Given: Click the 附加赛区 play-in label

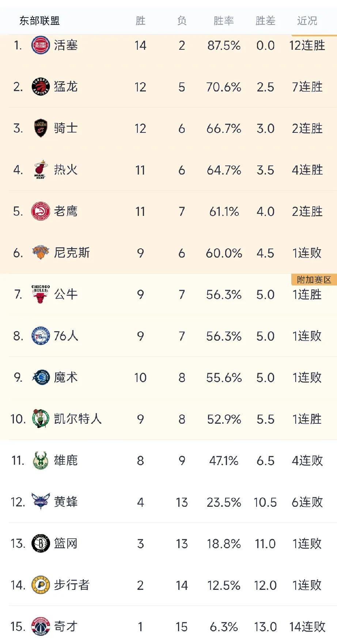Looking at the screenshot, I should point(314,280).
